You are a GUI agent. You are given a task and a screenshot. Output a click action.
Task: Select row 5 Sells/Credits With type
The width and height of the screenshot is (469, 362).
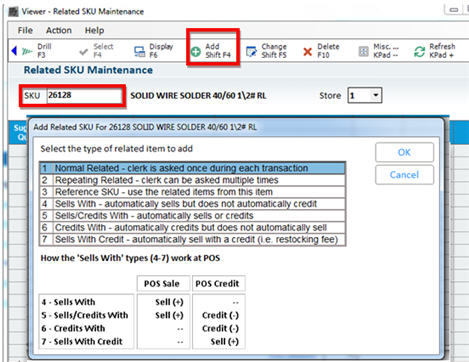[192, 216]
